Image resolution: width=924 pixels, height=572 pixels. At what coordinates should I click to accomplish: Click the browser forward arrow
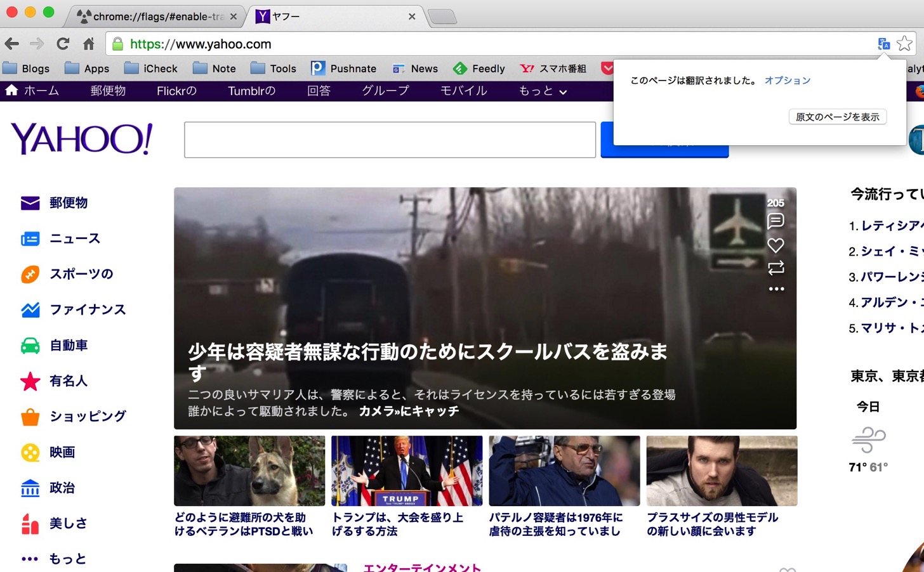[37, 44]
